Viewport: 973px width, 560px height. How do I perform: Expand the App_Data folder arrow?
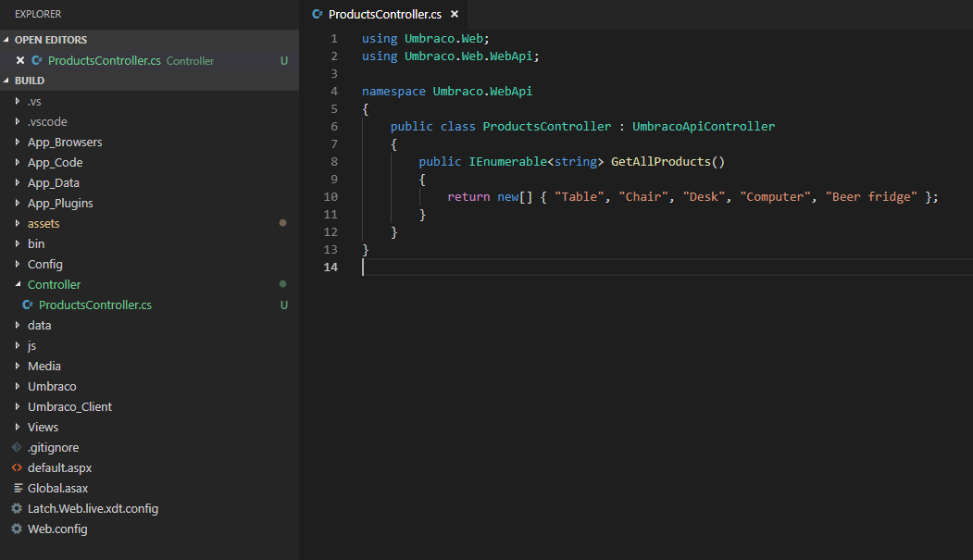pyautogui.click(x=18, y=182)
